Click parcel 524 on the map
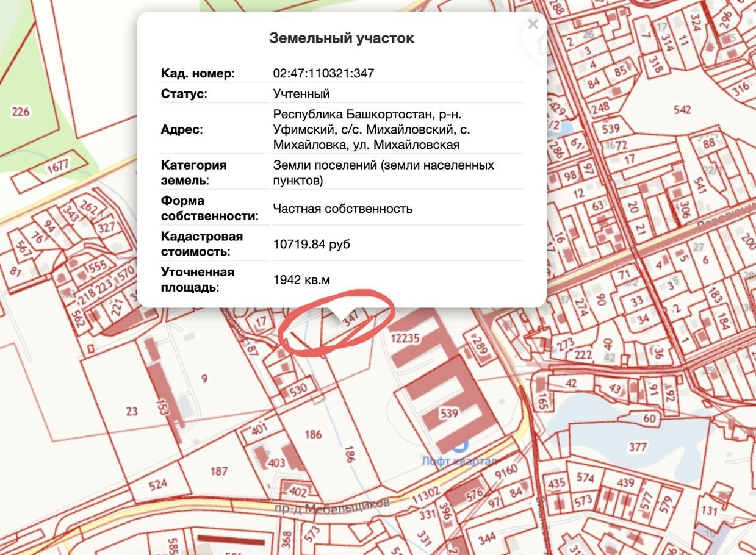The height and width of the screenshot is (555, 756). pyautogui.click(x=158, y=486)
